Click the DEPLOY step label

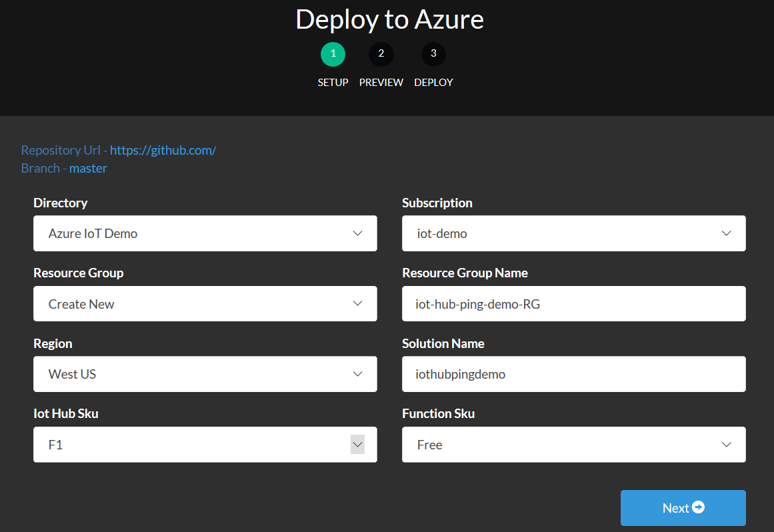click(x=433, y=83)
